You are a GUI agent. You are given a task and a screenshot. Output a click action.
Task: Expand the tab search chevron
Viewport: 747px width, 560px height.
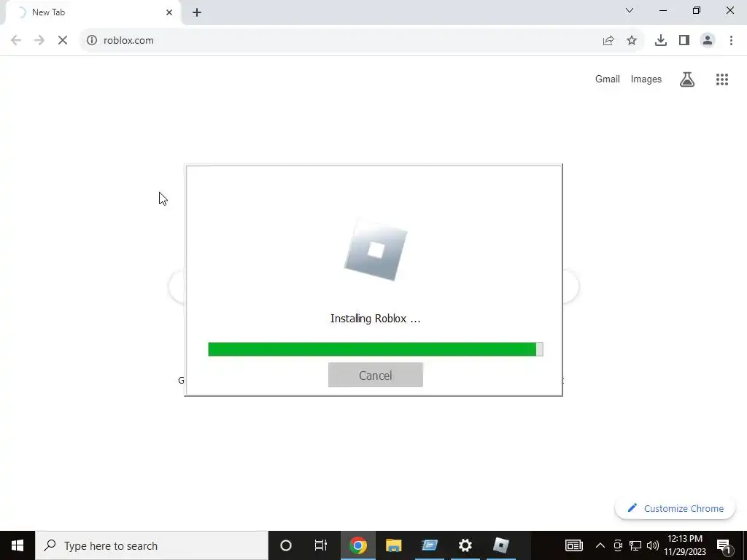630,10
